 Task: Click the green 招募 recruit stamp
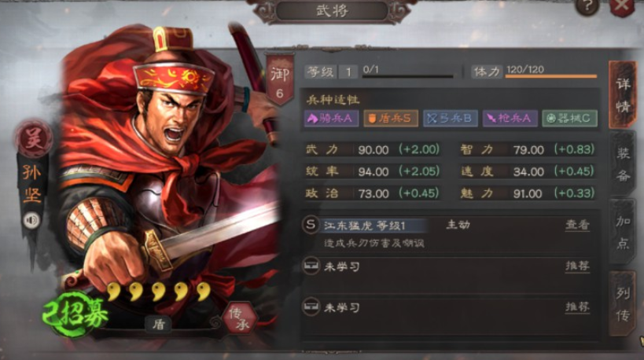pos(75,314)
